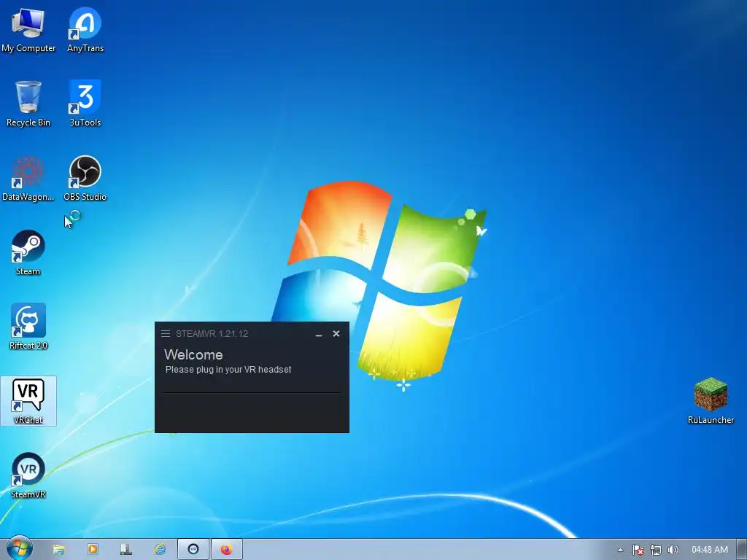The width and height of the screenshot is (747, 560).
Task: Click the 04:48 AM taskbar clock
Action: point(709,550)
